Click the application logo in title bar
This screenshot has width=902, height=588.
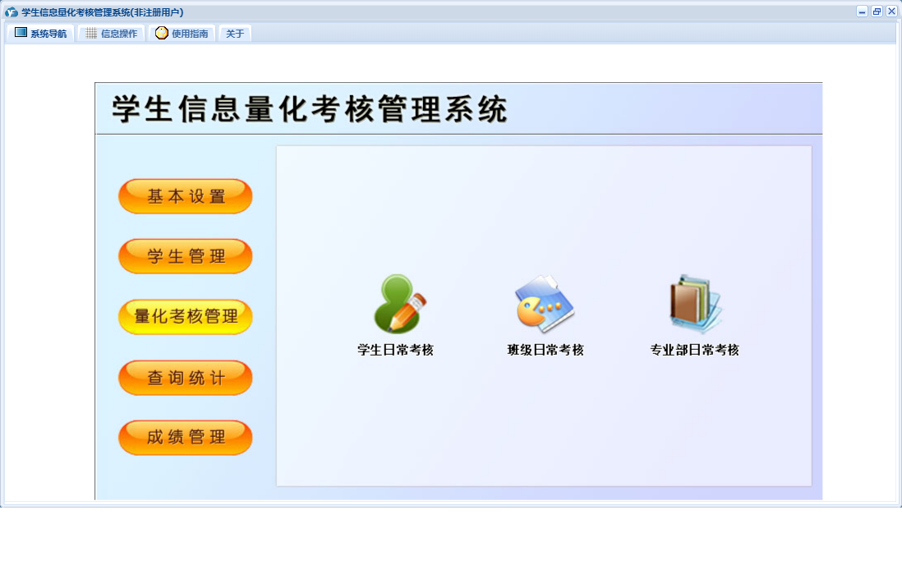12,12
